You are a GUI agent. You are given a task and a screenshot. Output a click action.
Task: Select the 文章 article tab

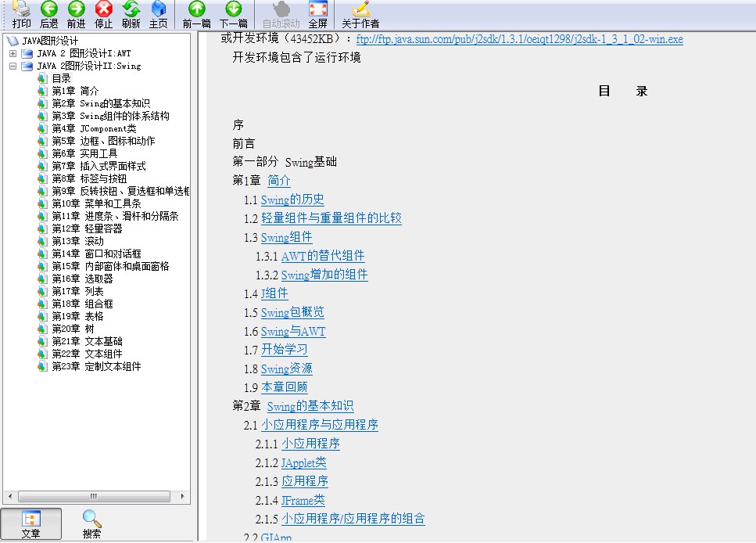pos(33,523)
